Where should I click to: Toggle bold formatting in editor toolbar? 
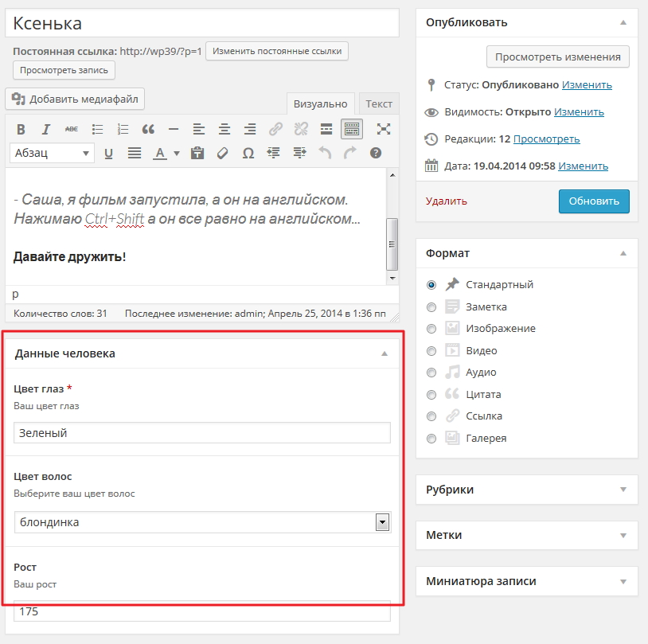[21, 130]
